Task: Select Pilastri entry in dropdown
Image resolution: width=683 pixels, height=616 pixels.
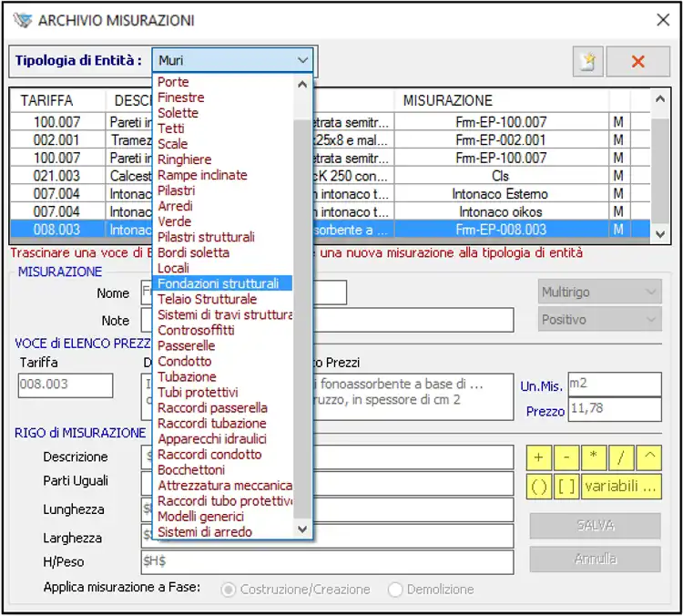Action: click(223, 190)
